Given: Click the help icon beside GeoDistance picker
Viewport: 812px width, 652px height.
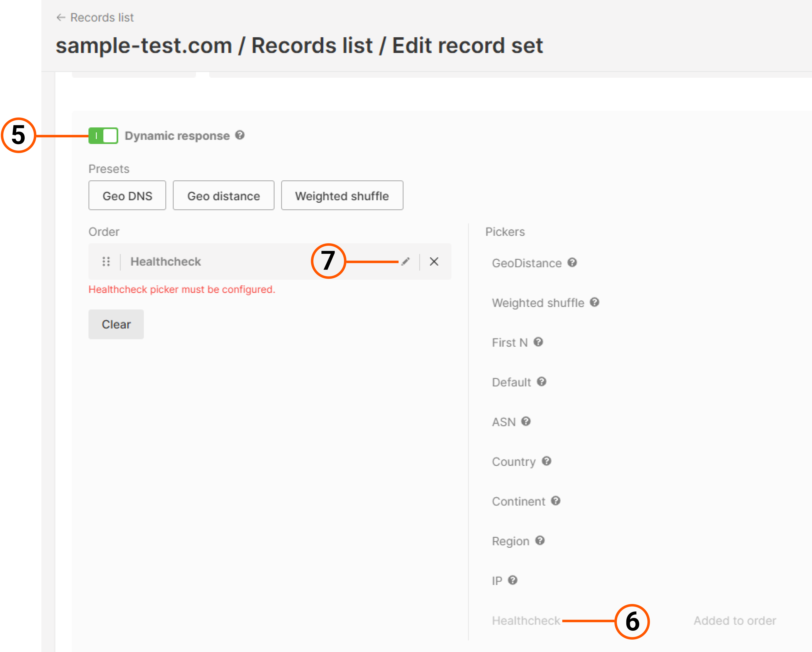Looking at the screenshot, I should pyautogui.click(x=573, y=263).
